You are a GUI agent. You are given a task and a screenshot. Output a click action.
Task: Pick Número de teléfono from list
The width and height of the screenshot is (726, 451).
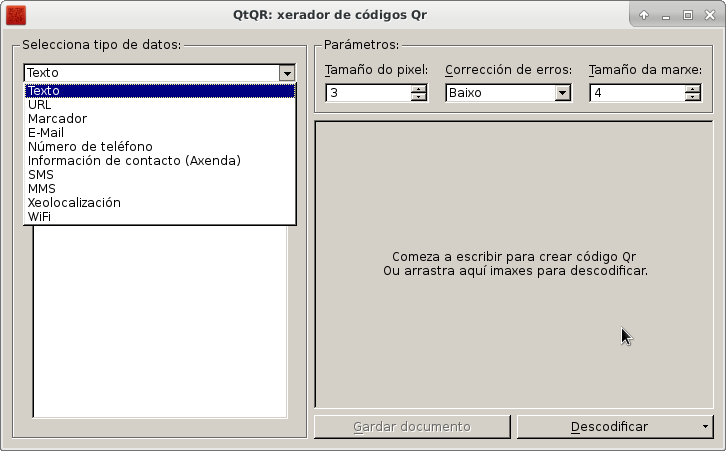(90, 147)
